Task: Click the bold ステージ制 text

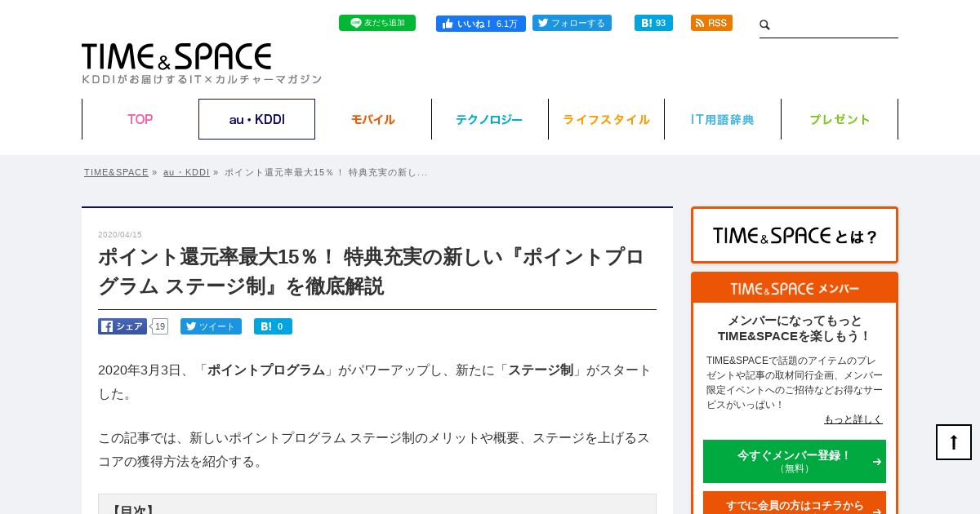Action: point(541,370)
